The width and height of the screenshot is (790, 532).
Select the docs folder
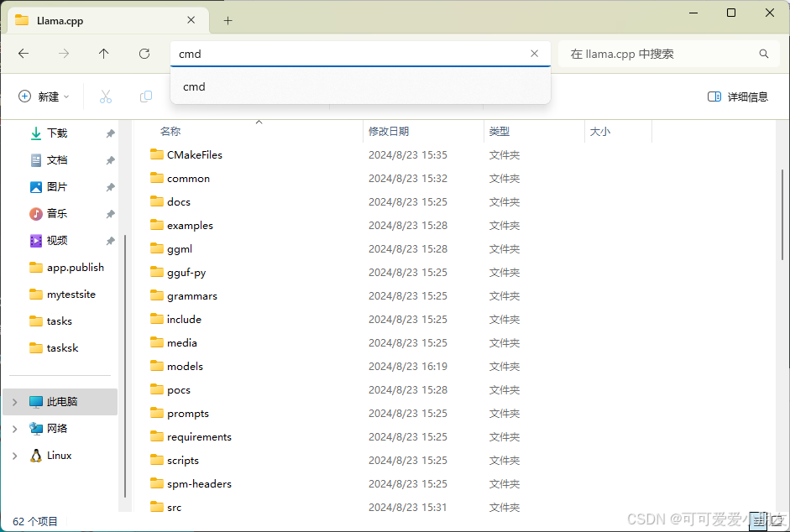click(170, 201)
